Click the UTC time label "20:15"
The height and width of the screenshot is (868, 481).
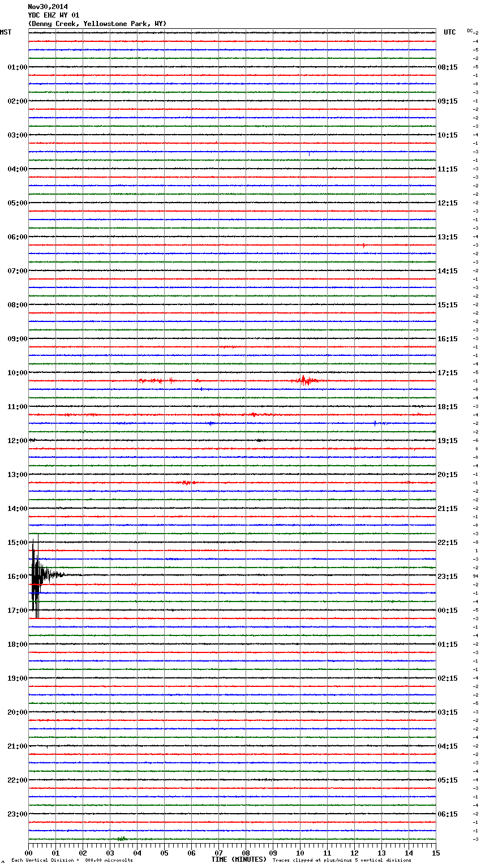pyautogui.click(x=448, y=475)
